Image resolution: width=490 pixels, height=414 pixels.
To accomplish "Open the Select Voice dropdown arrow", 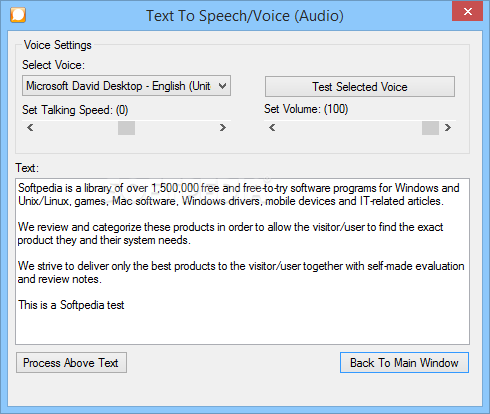I will coord(222,86).
